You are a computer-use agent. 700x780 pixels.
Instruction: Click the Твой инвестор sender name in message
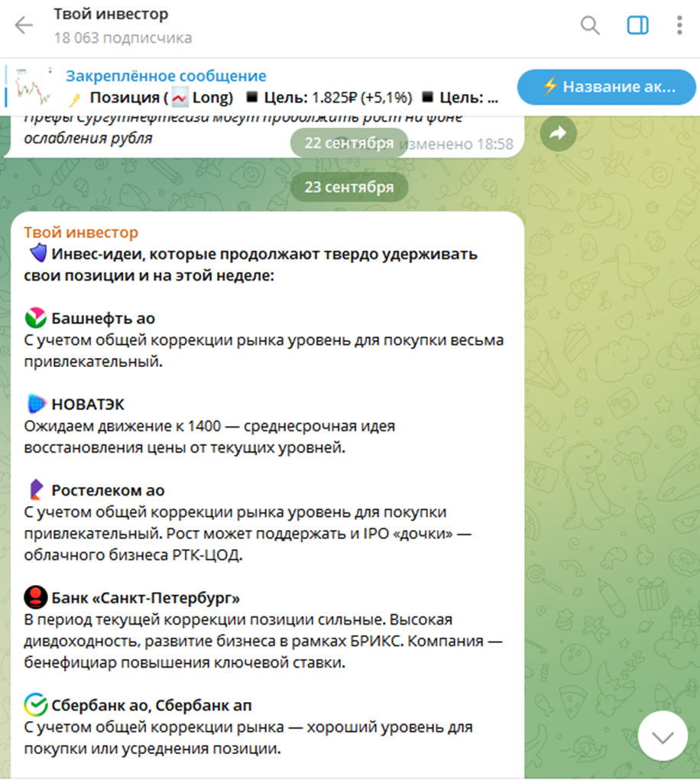point(81,232)
